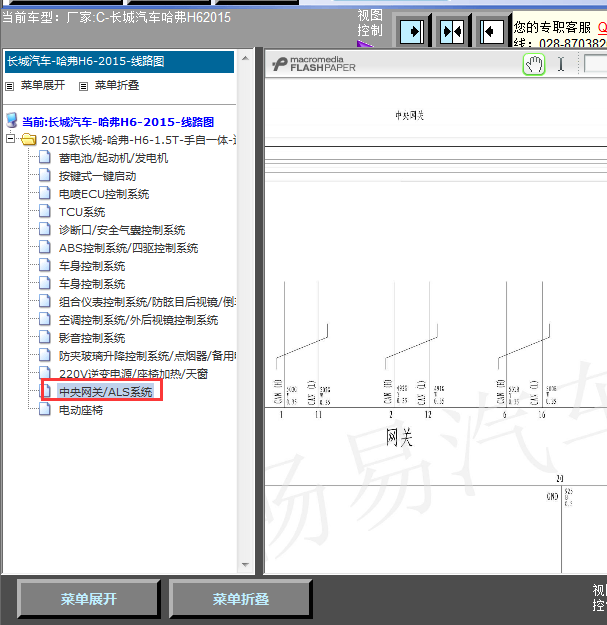The height and width of the screenshot is (625, 607).
Task: Open ABS控制系统/四驱控制系统 diagram
Action: (x=128, y=248)
